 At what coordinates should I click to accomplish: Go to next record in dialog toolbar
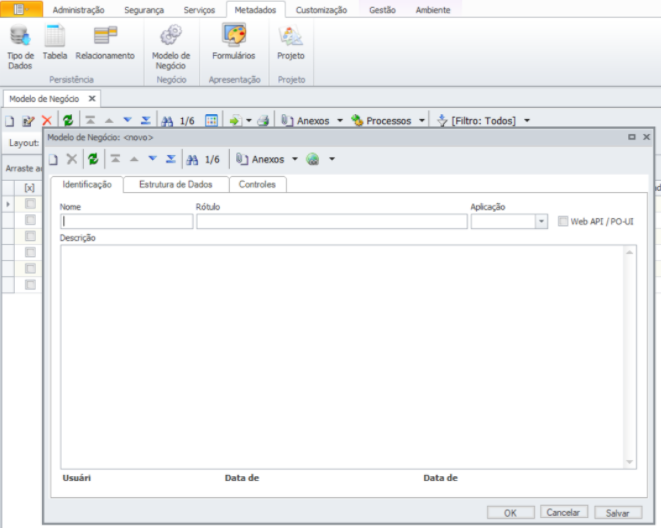(x=153, y=159)
